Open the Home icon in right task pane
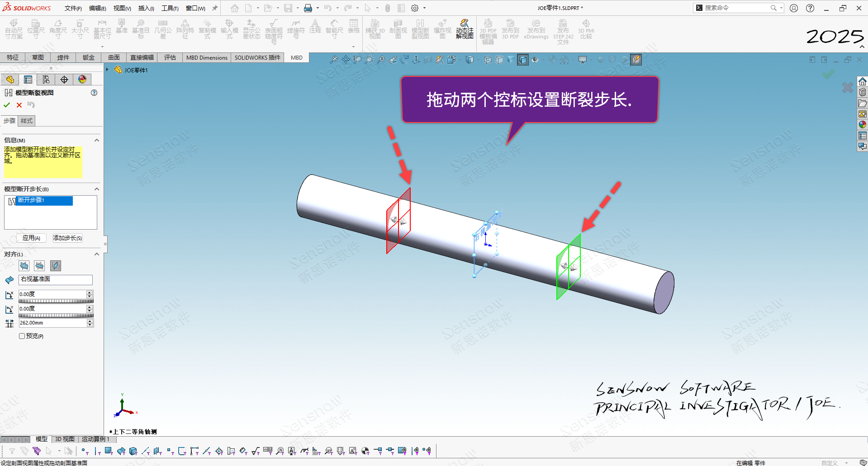The image size is (868, 466). (x=862, y=81)
